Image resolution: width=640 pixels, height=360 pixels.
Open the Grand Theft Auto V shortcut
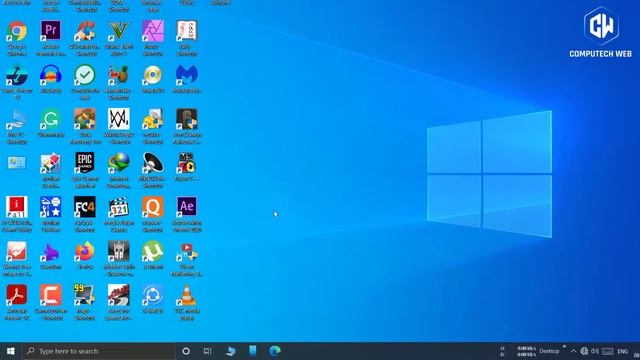coord(119,31)
